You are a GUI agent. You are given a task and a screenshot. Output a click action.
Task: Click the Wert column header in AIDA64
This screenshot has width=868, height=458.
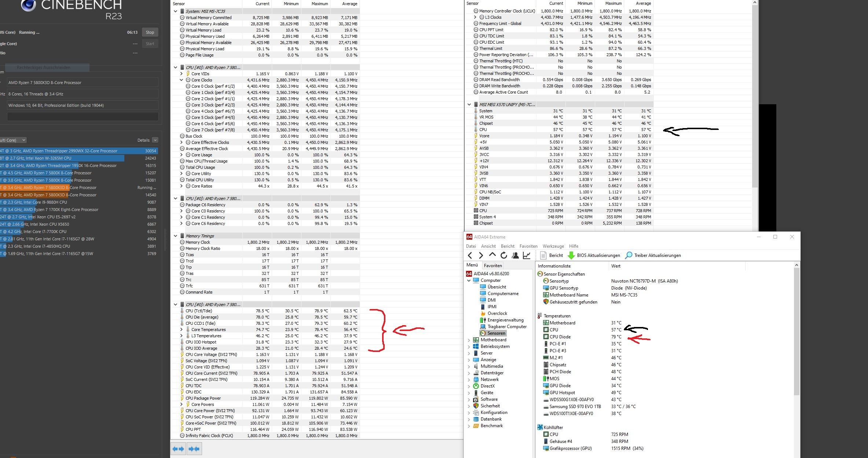point(676,266)
